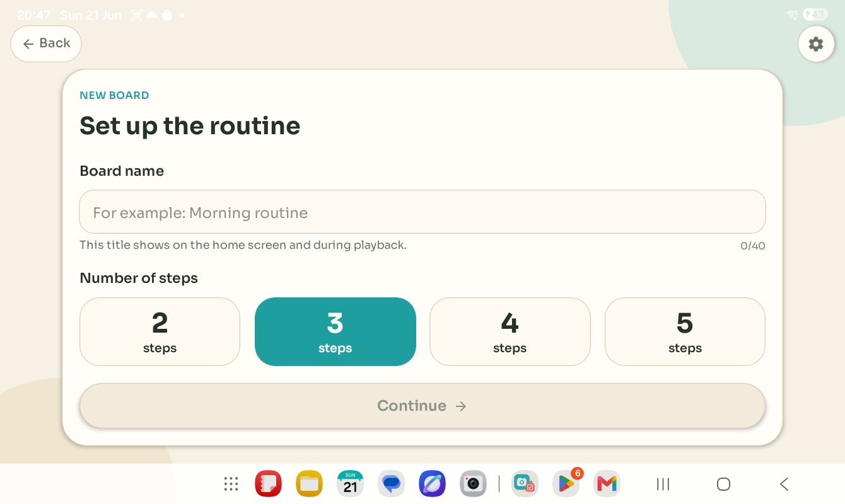Click the 'Set up the routine' heading
845x504 pixels.
[x=190, y=126]
